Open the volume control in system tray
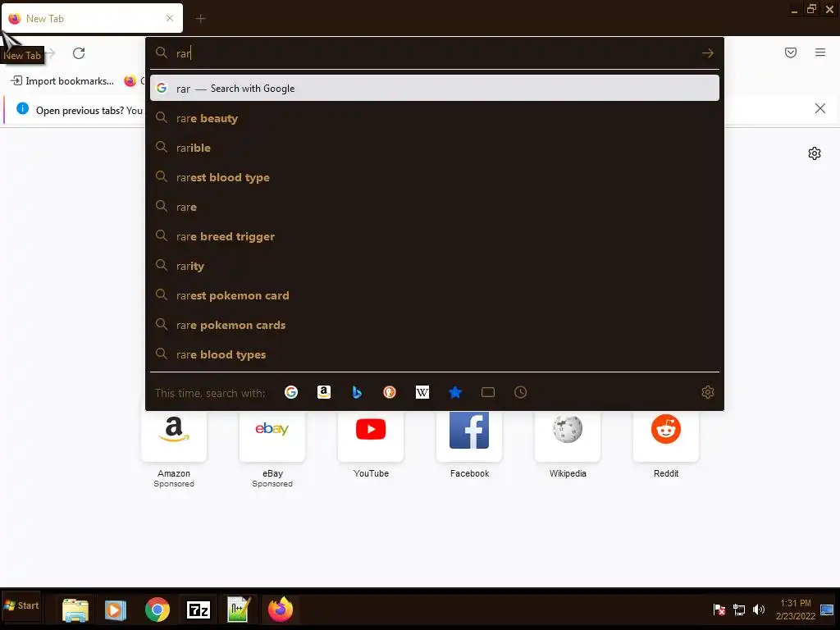 pos(759,609)
